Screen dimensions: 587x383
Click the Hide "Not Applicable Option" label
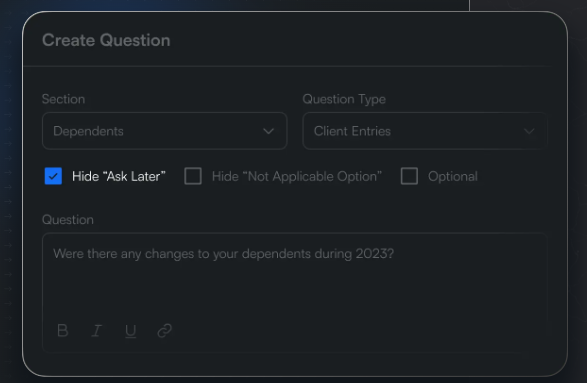tap(297, 176)
